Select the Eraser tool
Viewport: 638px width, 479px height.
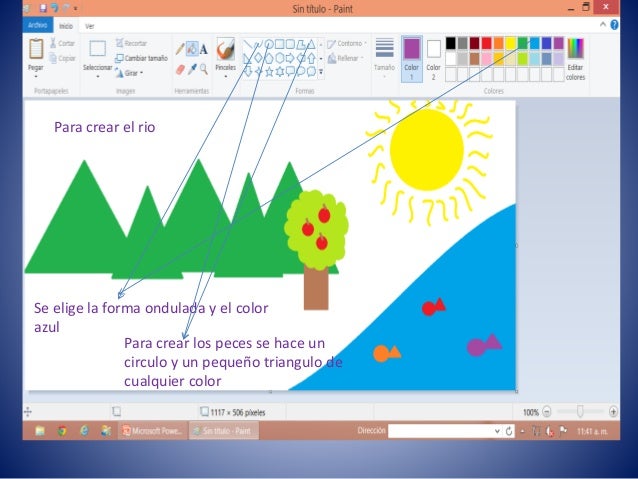tap(180, 70)
